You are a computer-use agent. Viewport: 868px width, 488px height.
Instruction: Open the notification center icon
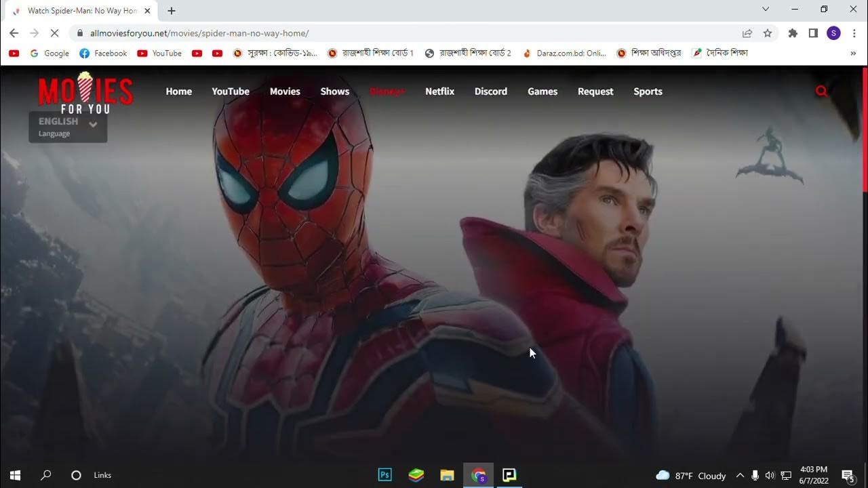(x=848, y=476)
